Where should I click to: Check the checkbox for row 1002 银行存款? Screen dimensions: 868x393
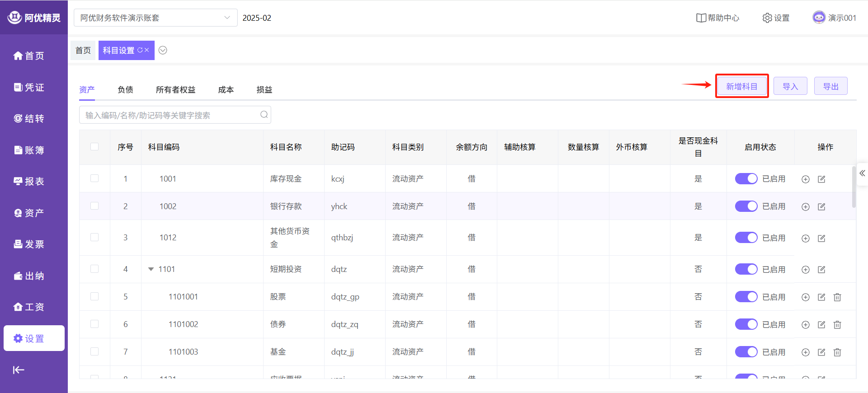click(x=94, y=206)
